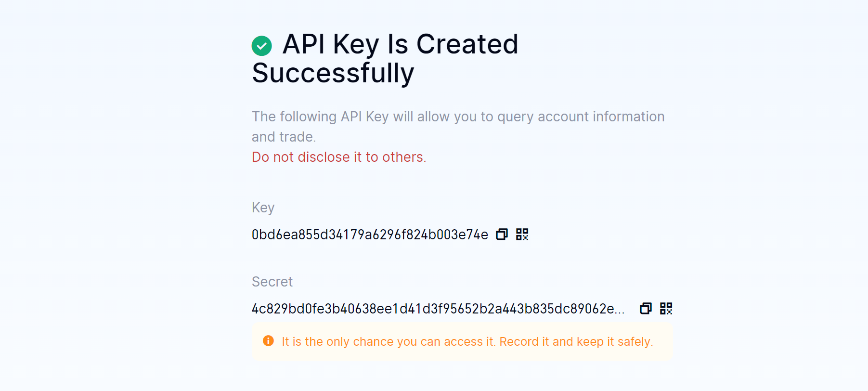Click the word "Created" in the title
This screenshot has width=868, height=391.
pyautogui.click(x=467, y=44)
